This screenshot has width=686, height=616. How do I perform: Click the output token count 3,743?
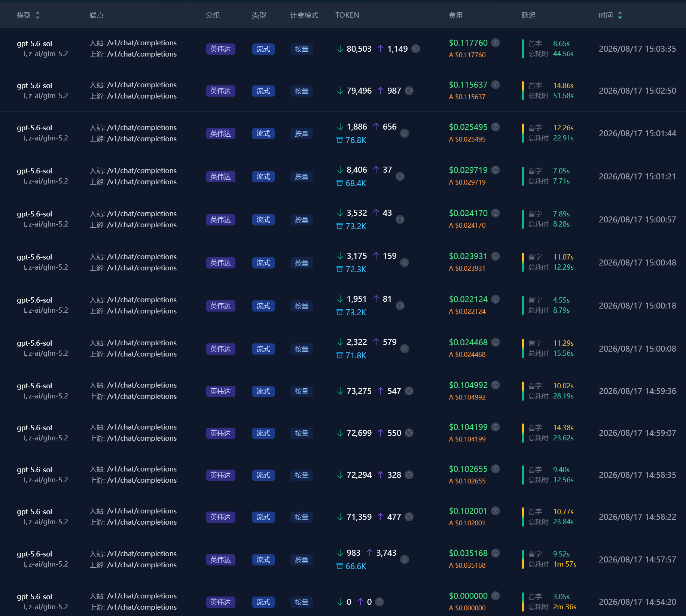click(x=386, y=553)
